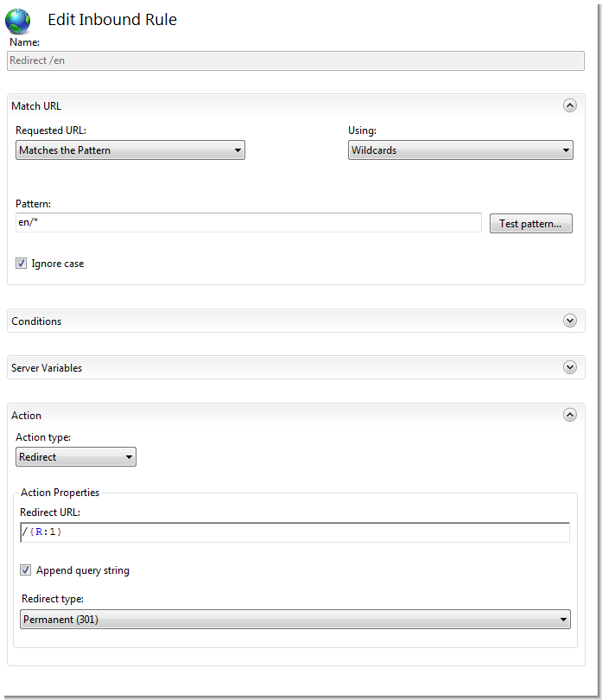
Task: Click the Edit Inbound Rule title text
Action: (x=112, y=20)
